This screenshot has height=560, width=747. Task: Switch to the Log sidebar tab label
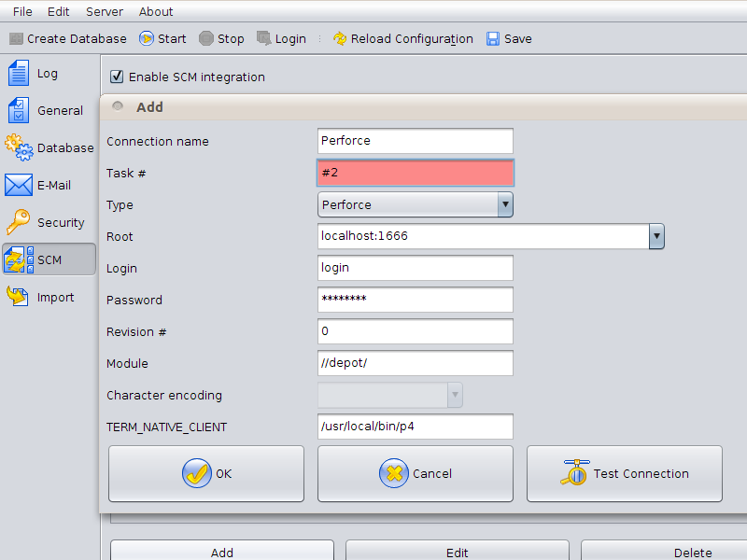click(48, 74)
